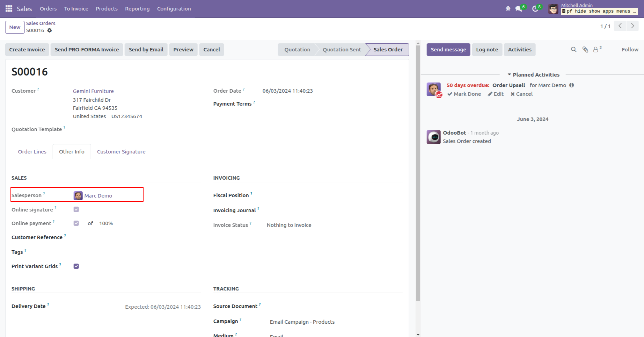Uncheck the Print Variant Grids checkbox
This screenshot has width=644, height=337.
coord(76,266)
